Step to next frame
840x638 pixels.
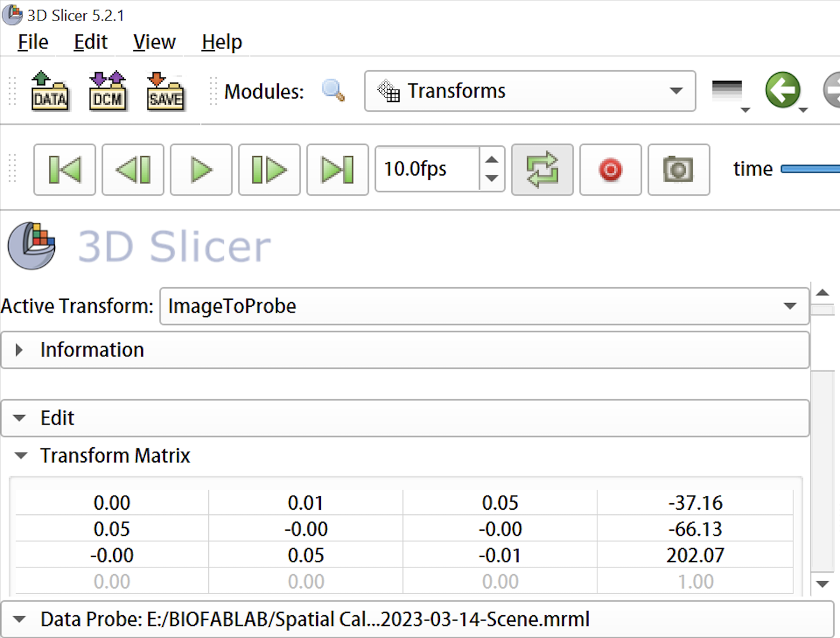pyautogui.click(x=269, y=170)
